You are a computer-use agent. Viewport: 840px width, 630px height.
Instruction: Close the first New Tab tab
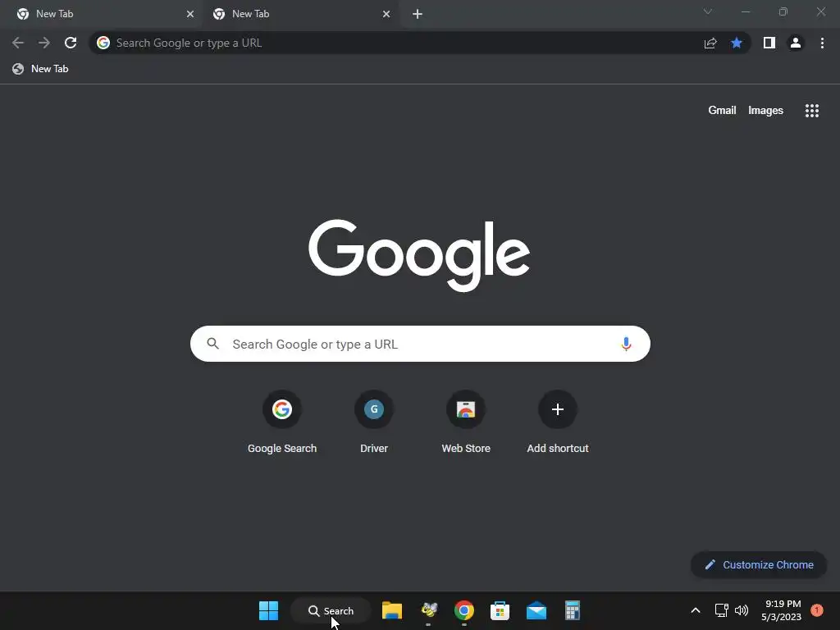coord(190,14)
